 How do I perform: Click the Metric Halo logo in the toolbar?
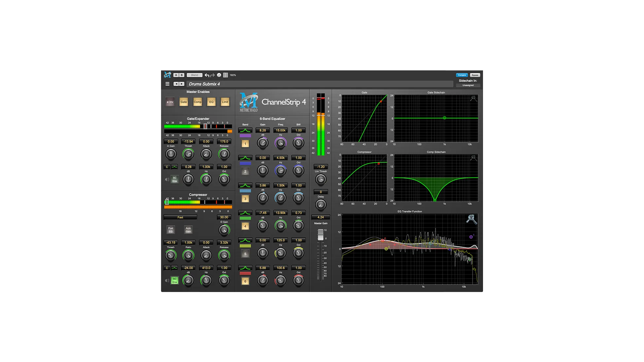tap(167, 75)
